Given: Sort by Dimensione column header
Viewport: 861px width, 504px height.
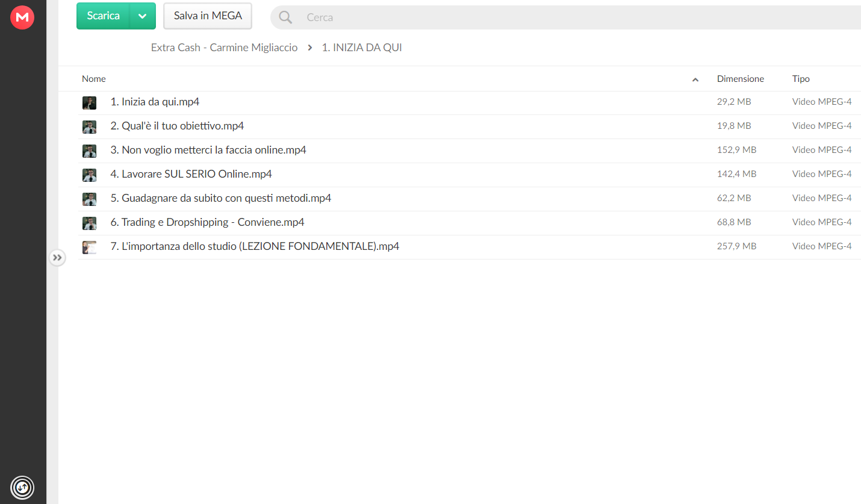Looking at the screenshot, I should (x=741, y=79).
